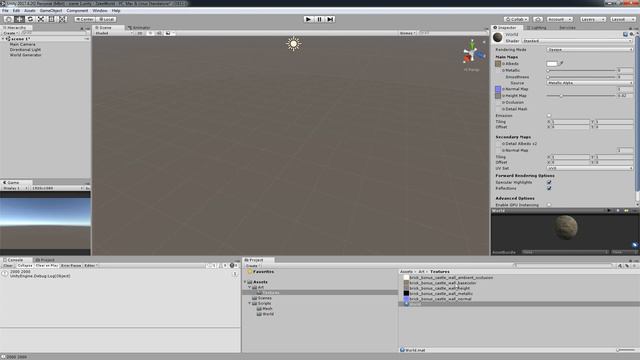Open the Collab dropdown
Image resolution: width=640 pixels, height=360 pixels.
[516, 19]
